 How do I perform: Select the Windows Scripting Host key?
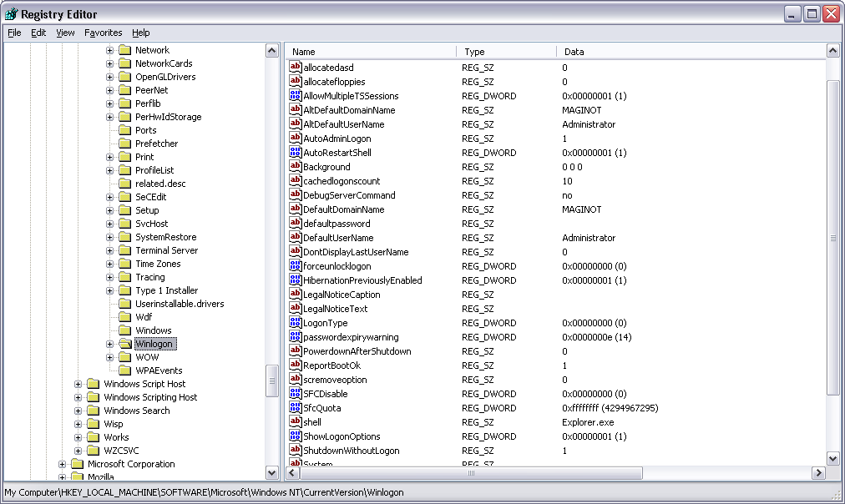(150, 397)
